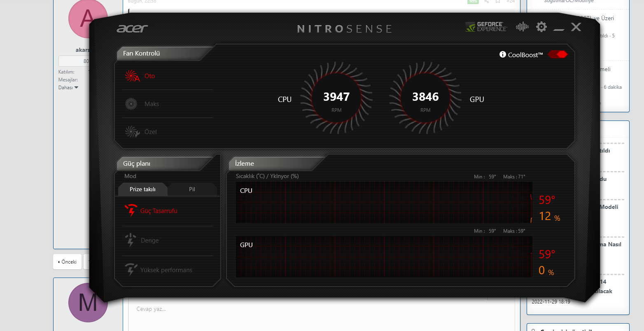Click the Maks : 71° label

coord(514,177)
